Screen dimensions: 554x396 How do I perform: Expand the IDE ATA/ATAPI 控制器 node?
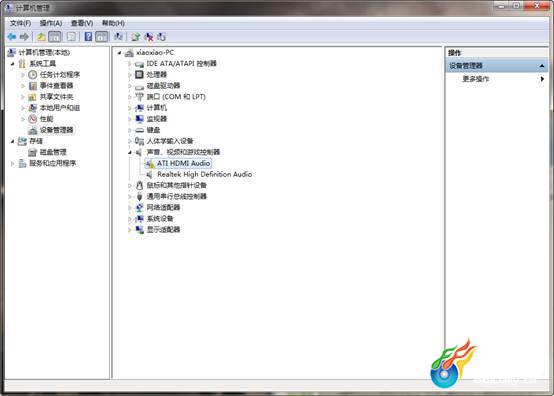(129, 64)
